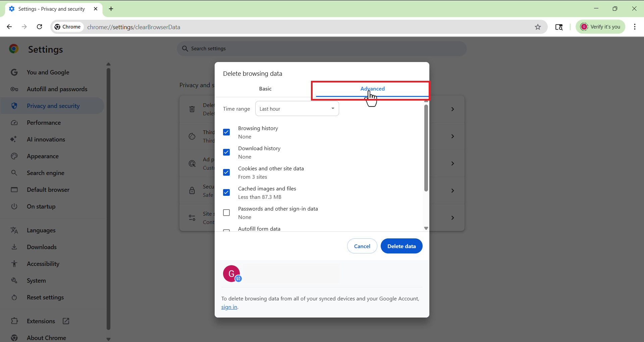Click the sign in link
The image size is (644, 342).
(229, 307)
